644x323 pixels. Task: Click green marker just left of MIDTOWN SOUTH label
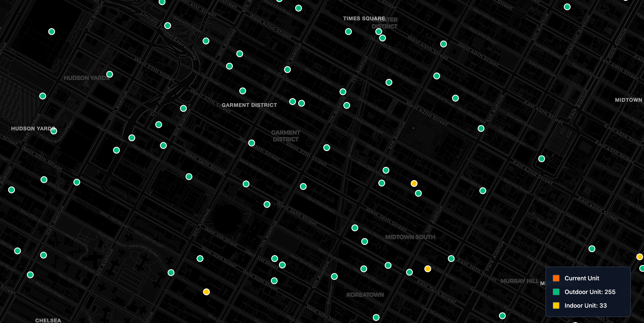pyautogui.click(x=364, y=241)
